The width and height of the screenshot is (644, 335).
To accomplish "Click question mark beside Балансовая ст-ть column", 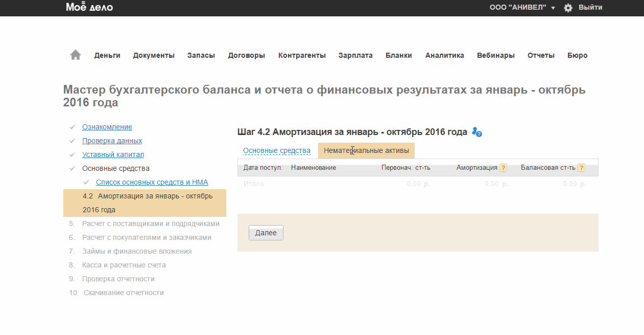I will tap(581, 168).
